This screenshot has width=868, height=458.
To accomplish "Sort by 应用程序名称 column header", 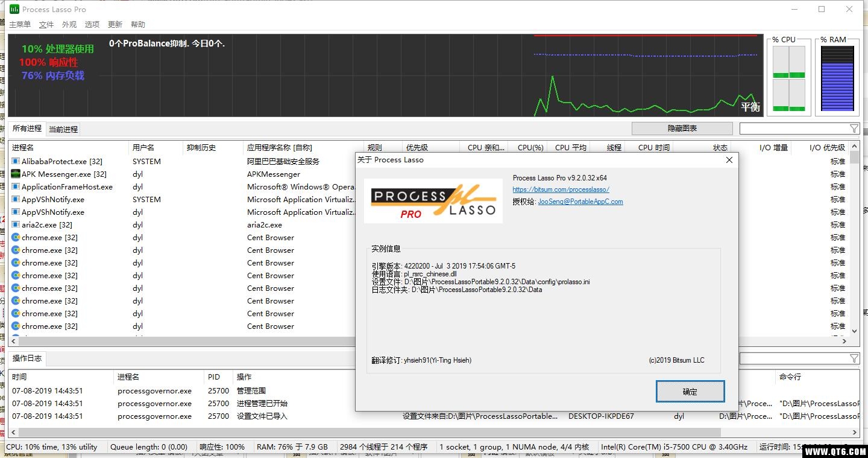I will click(304, 147).
